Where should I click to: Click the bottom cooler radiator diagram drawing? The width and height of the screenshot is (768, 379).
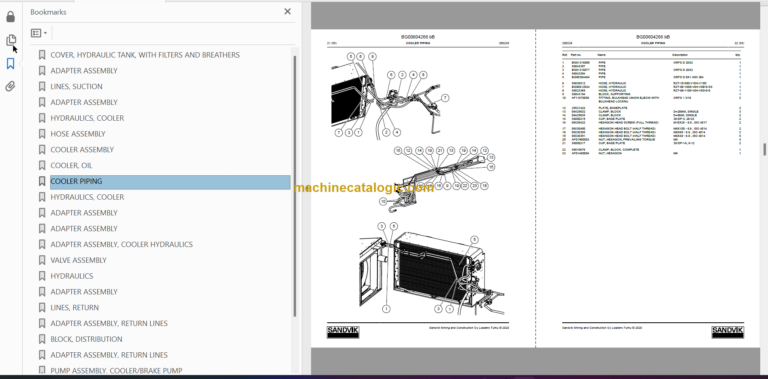pyautogui.click(x=432, y=269)
